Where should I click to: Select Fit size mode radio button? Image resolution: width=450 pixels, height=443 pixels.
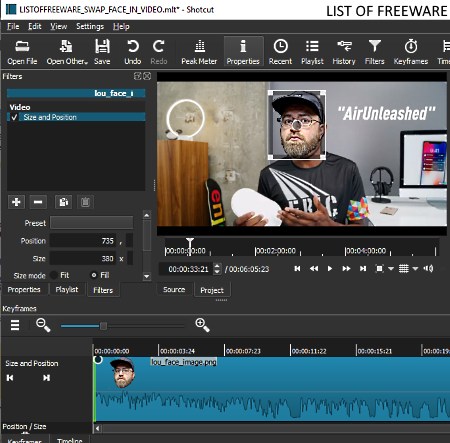[x=54, y=275]
